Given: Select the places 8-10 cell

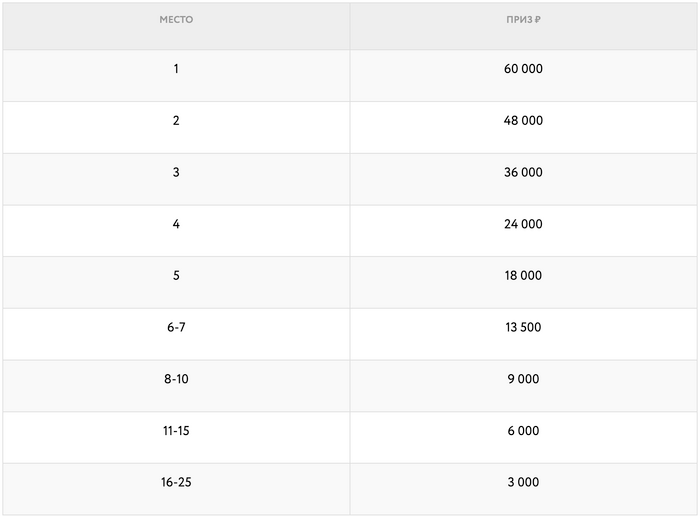Looking at the screenshot, I should 176,380.
